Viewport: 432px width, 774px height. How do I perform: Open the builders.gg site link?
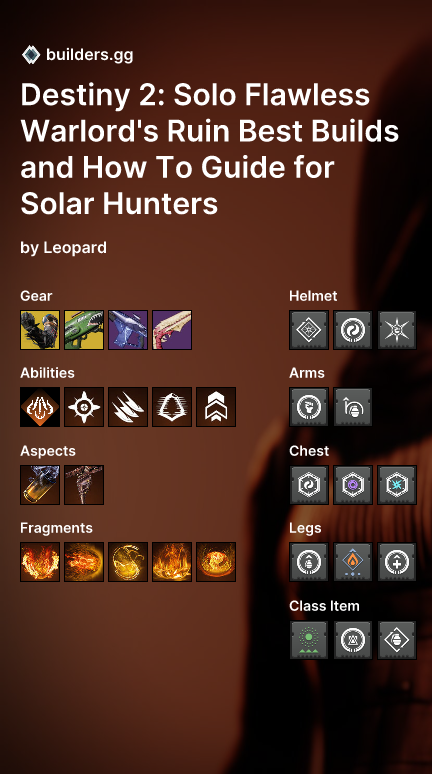click(x=89, y=55)
